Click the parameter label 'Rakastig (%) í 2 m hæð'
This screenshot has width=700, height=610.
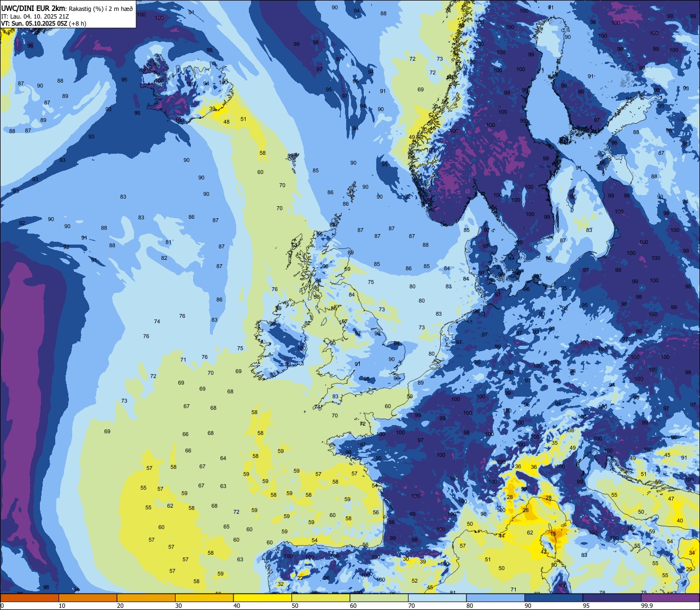[101, 8]
